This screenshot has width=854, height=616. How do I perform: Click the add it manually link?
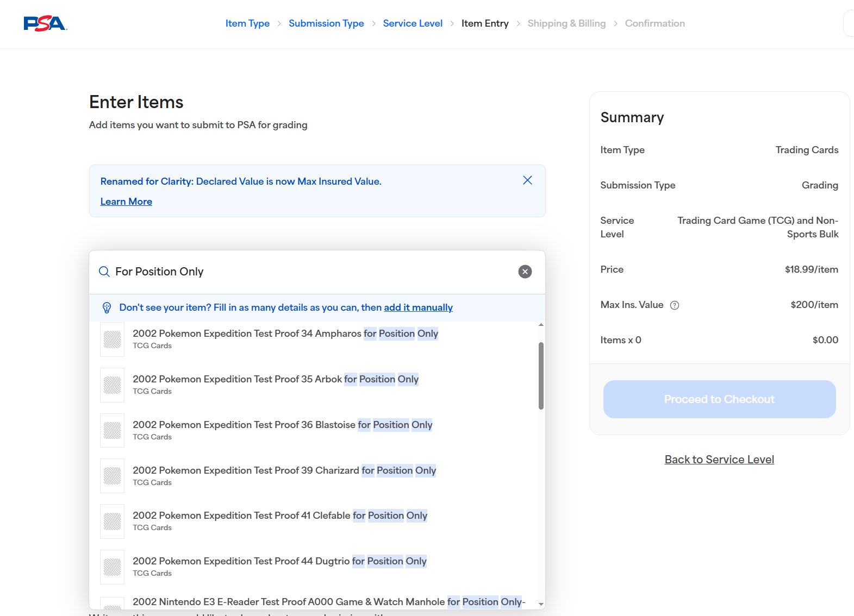click(x=418, y=307)
